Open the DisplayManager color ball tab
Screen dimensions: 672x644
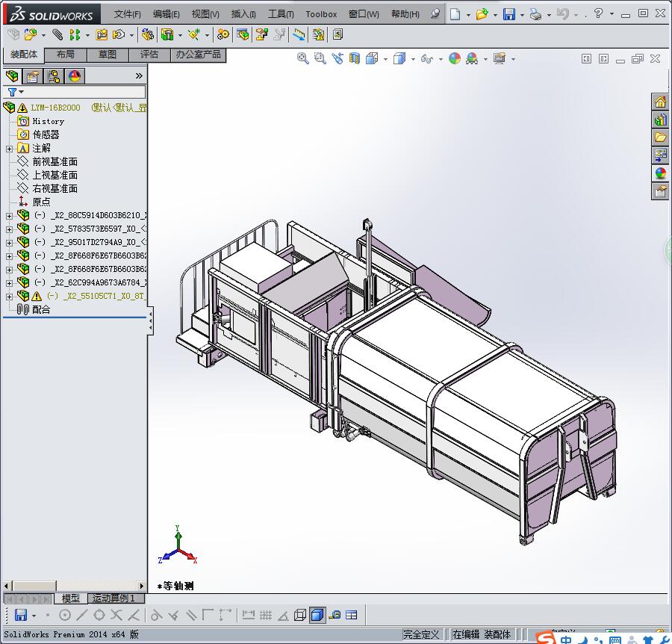pos(75,76)
